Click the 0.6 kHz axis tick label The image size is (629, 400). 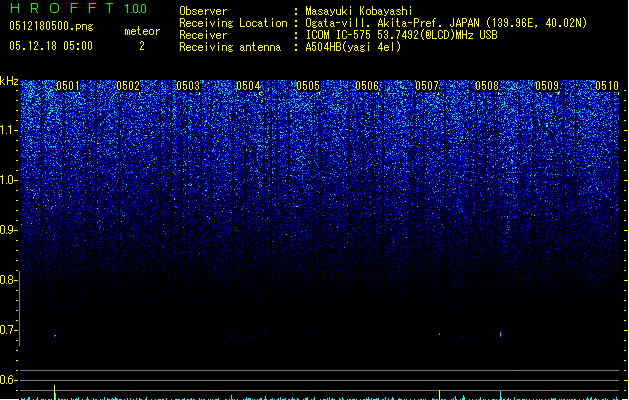8,380
